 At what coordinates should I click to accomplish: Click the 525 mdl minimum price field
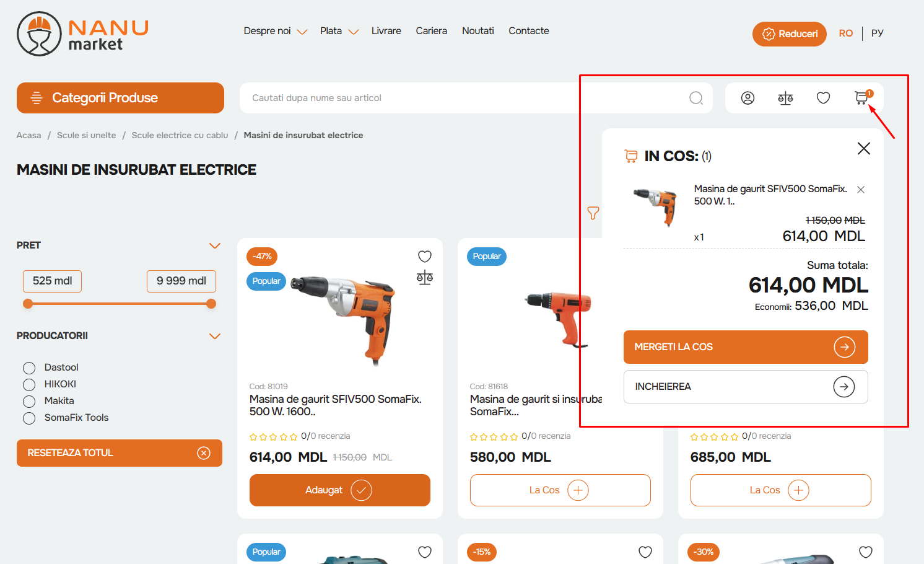pyautogui.click(x=53, y=281)
